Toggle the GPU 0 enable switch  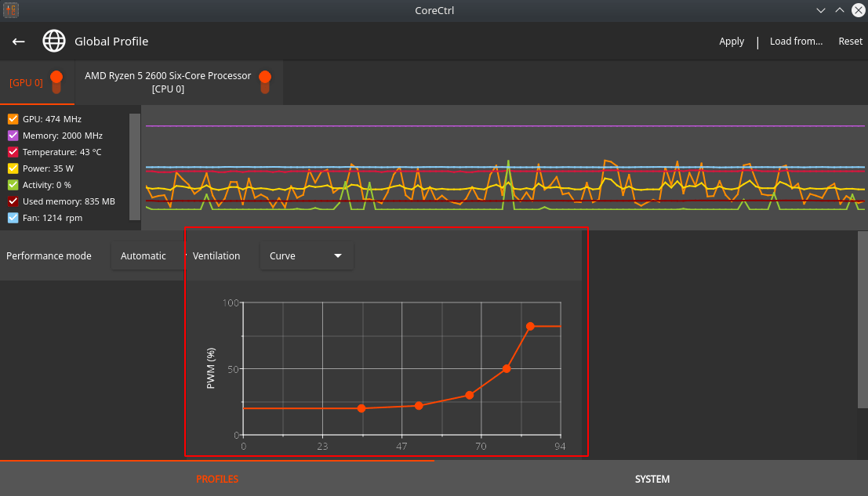(x=56, y=82)
